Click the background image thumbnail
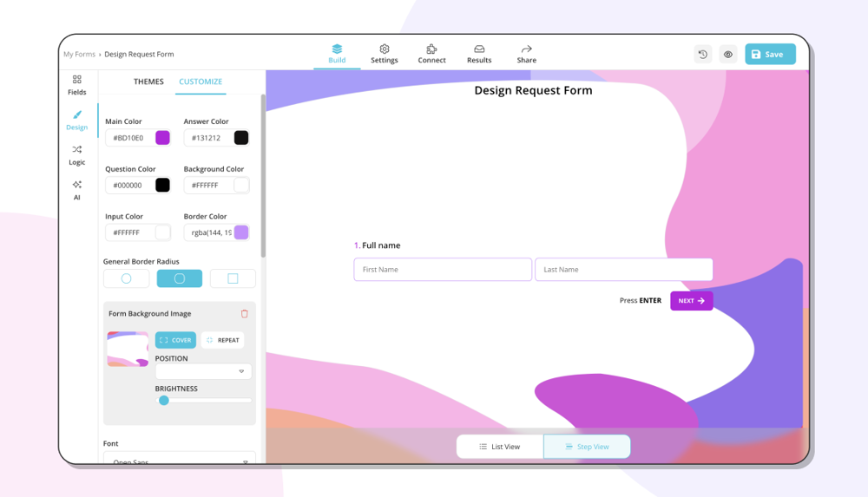Image resolution: width=868 pixels, height=497 pixels. coord(128,350)
